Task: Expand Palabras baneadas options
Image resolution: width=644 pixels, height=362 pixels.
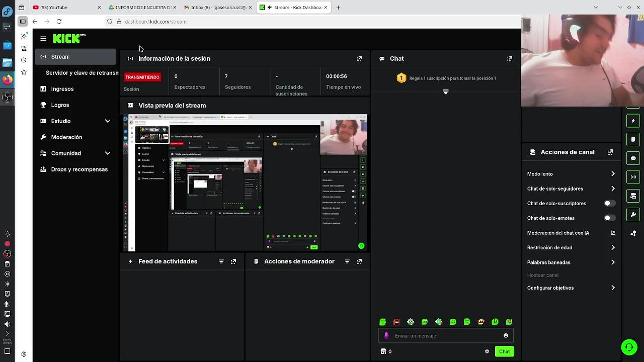Action: click(613, 262)
